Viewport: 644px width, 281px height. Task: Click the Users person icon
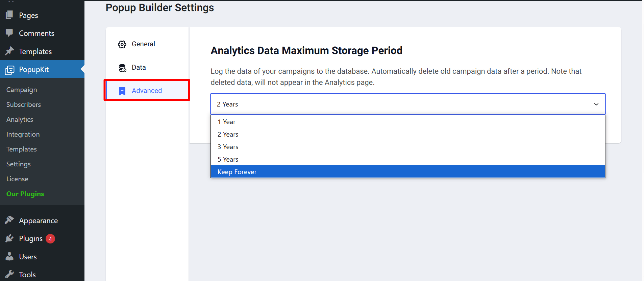(x=9, y=256)
